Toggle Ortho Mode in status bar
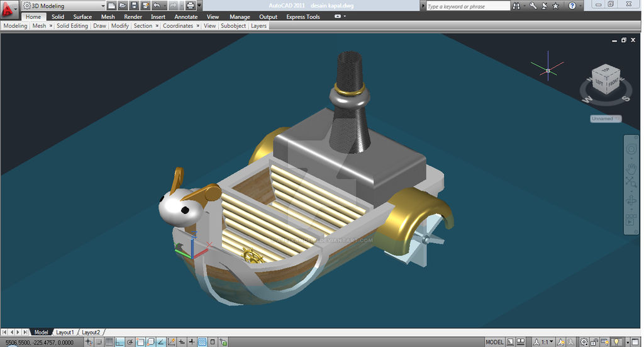Viewport: 644px width, 347px height. [x=119, y=342]
